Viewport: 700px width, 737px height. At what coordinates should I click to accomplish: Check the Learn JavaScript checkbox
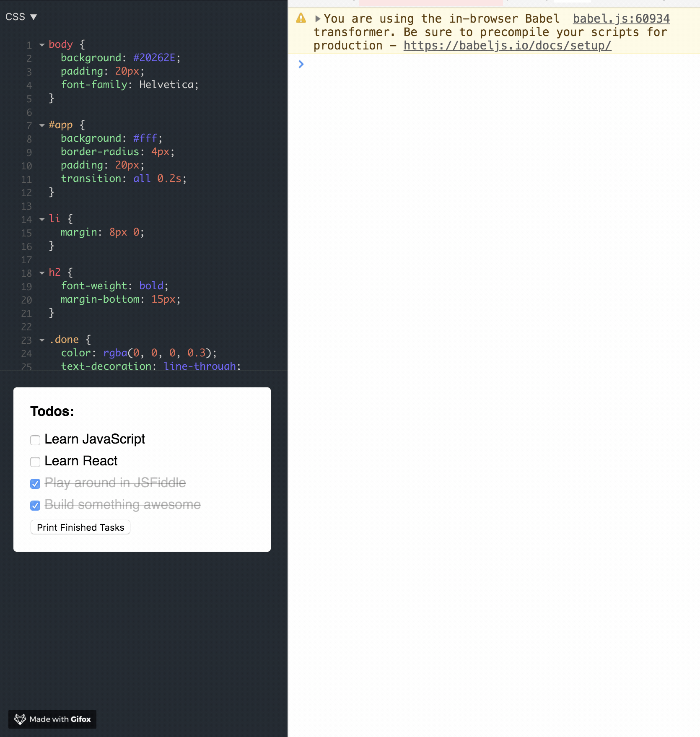[x=35, y=440]
